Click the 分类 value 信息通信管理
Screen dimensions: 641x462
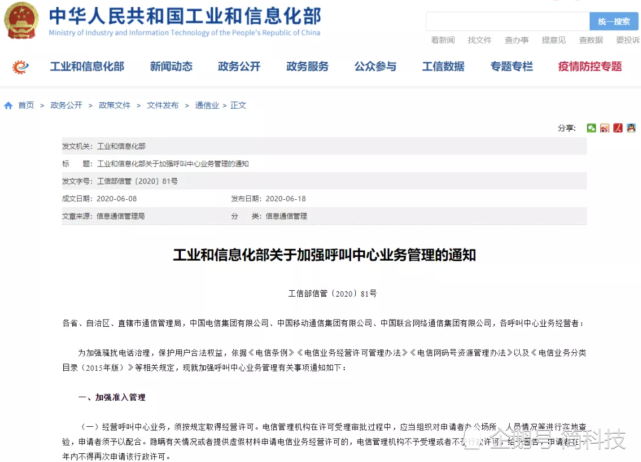(x=286, y=216)
